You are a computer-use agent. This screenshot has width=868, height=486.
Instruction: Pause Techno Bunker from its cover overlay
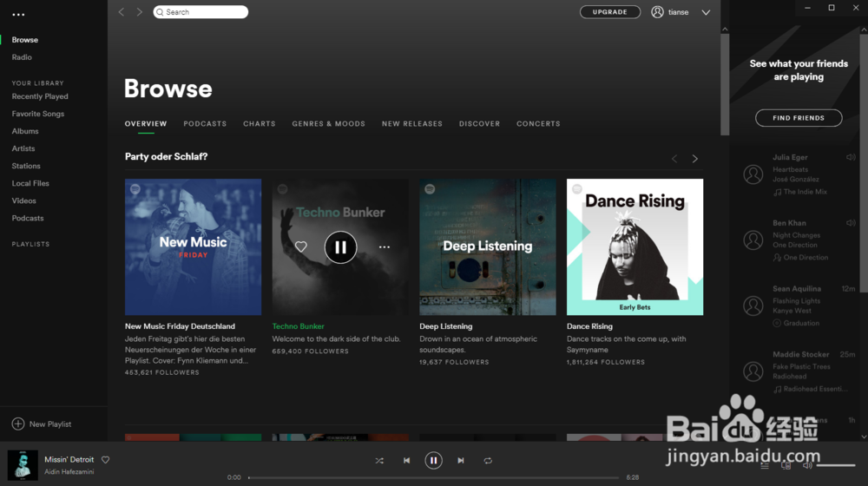(340, 246)
